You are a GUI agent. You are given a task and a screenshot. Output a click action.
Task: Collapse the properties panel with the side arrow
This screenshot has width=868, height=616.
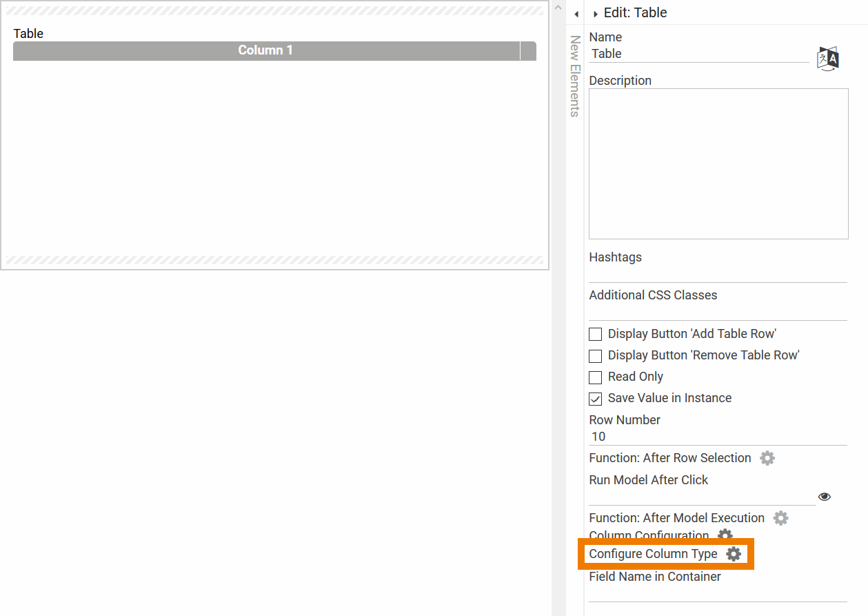pos(576,13)
